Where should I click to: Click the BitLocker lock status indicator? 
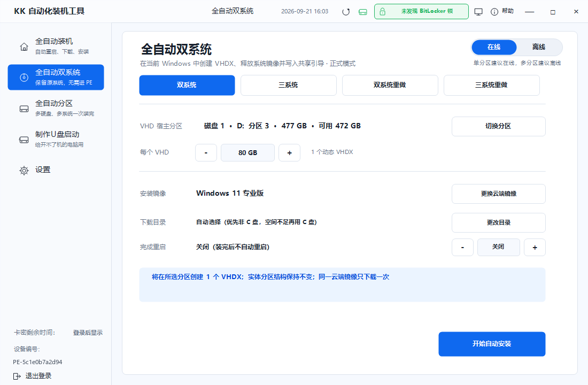(421, 12)
